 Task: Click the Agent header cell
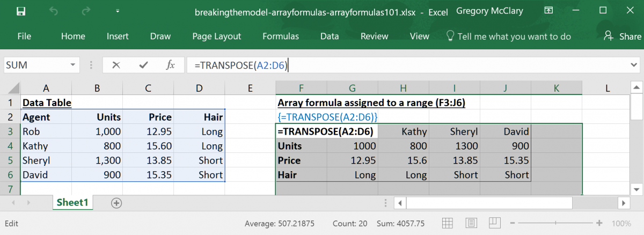pos(46,117)
